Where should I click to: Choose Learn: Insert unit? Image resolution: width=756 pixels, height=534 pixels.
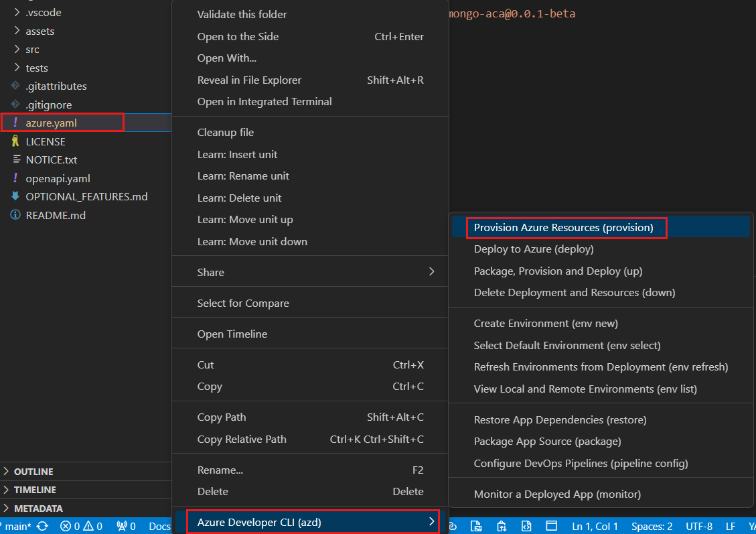[310, 154]
